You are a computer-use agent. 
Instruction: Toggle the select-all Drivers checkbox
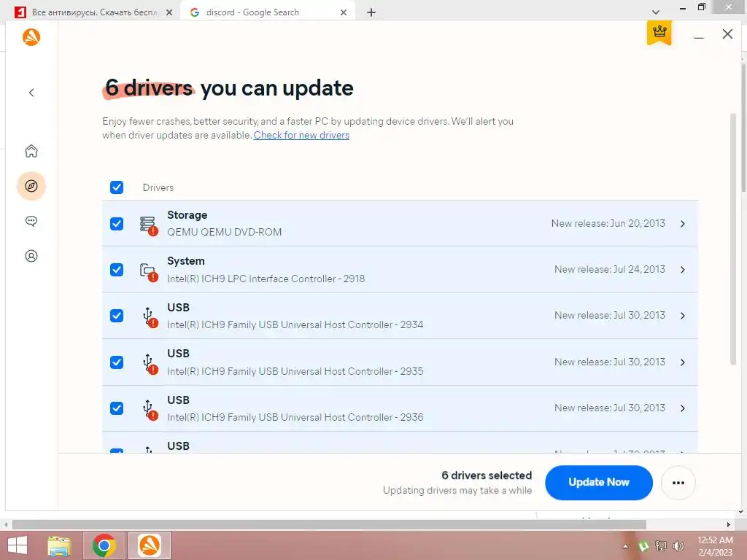(x=117, y=187)
